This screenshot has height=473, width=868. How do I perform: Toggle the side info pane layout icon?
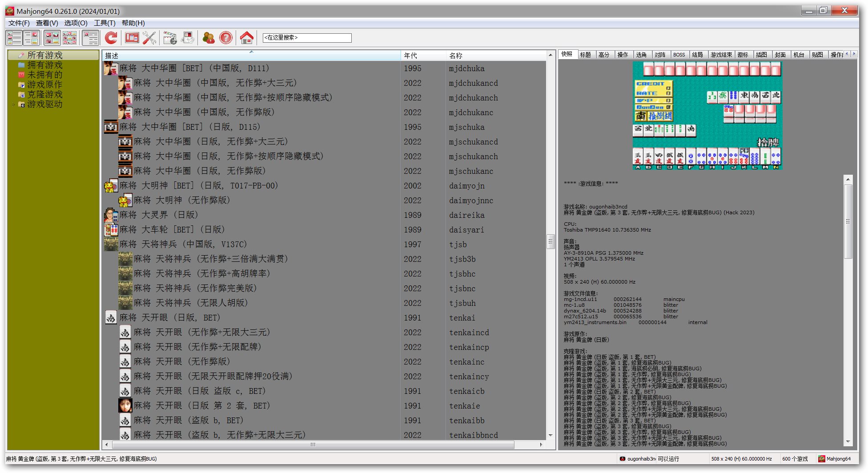[x=91, y=38]
